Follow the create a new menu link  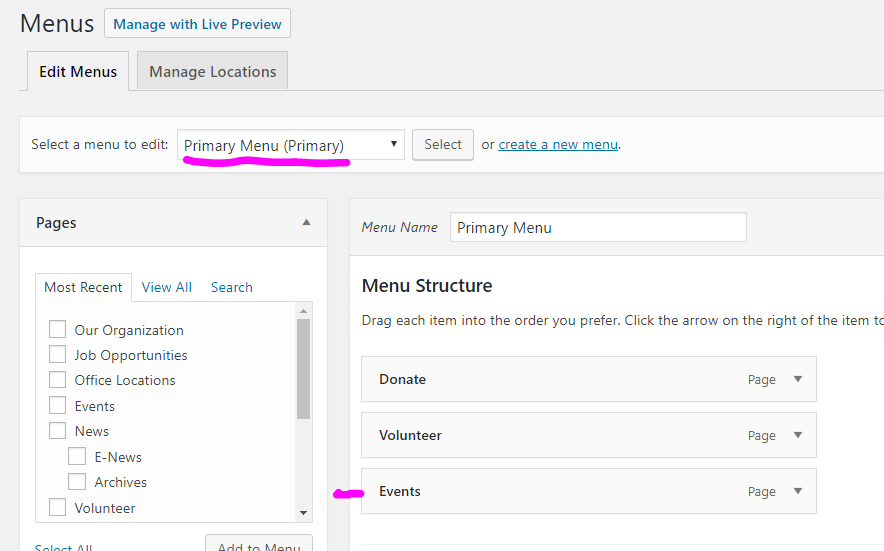coord(558,144)
